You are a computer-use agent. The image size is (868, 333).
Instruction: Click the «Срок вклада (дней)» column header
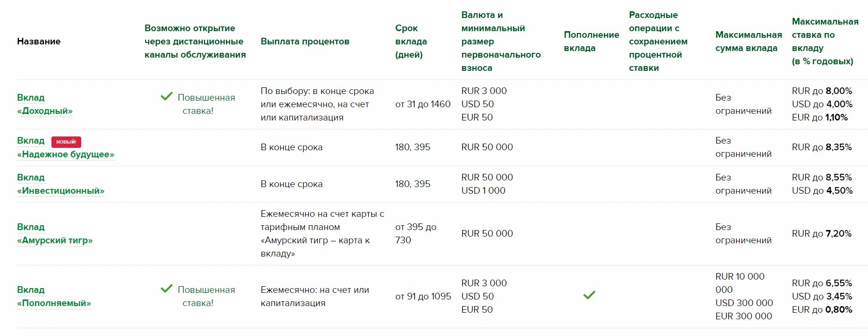coord(411,42)
